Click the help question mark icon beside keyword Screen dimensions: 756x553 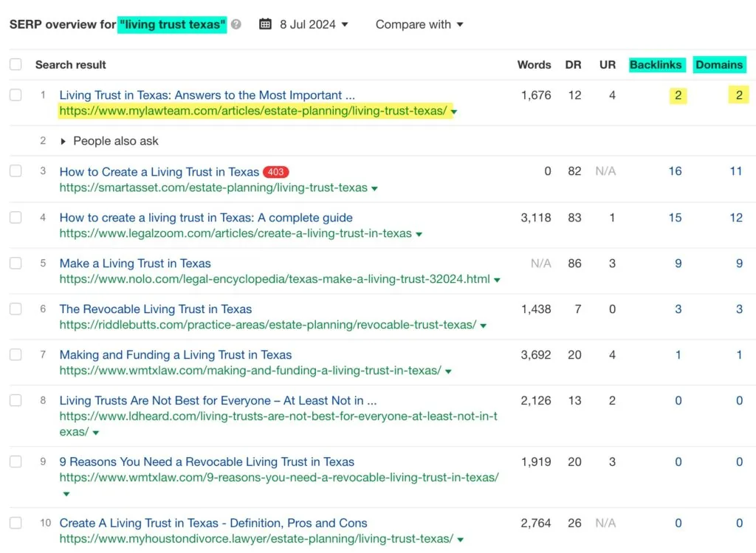pyautogui.click(x=236, y=24)
